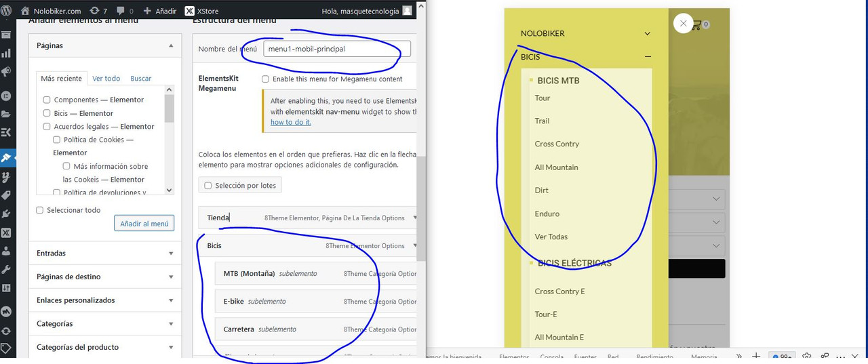Open Cross Contry link in mobile menu
The image size is (868, 364).
557,144
